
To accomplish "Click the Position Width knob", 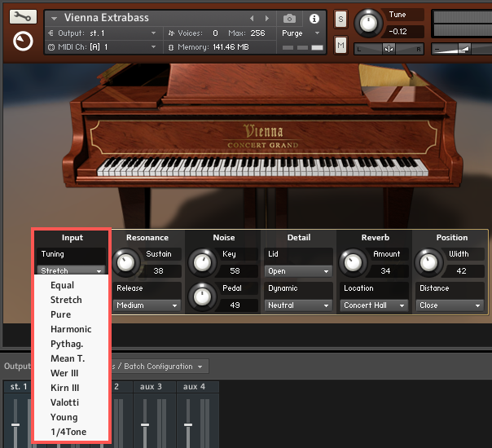I will point(428,262).
